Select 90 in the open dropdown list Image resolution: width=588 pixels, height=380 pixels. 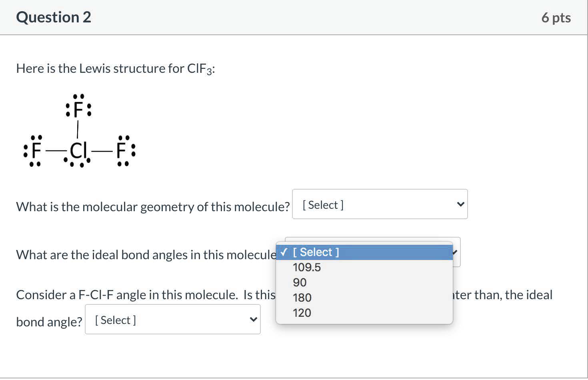tap(300, 282)
